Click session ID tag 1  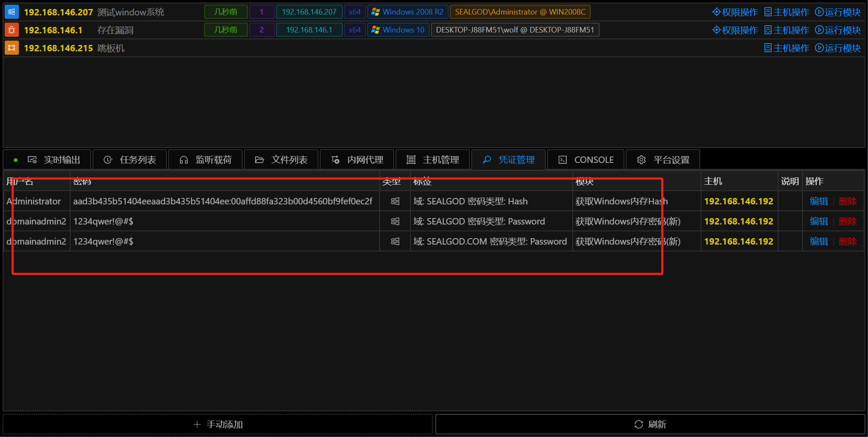pyautogui.click(x=262, y=12)
